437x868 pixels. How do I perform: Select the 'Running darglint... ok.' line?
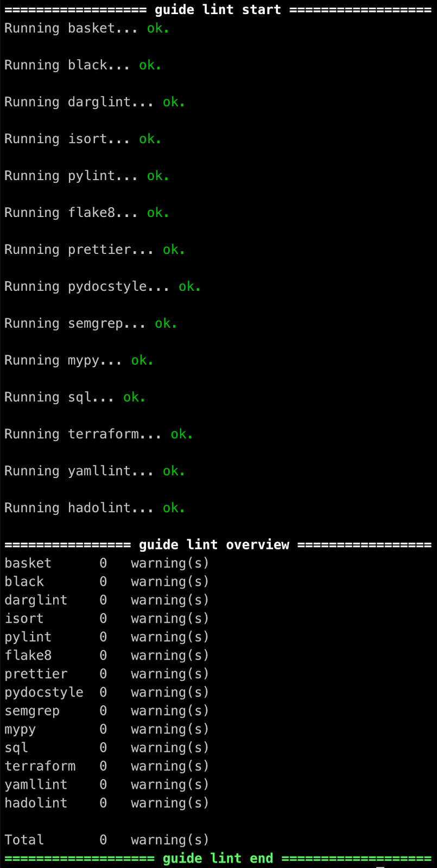pos(94,102)
